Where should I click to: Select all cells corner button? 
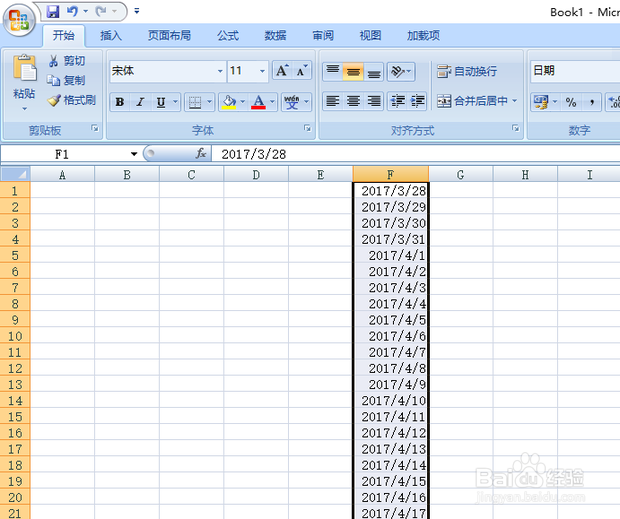pyautogui.click(x=15, y=174)
